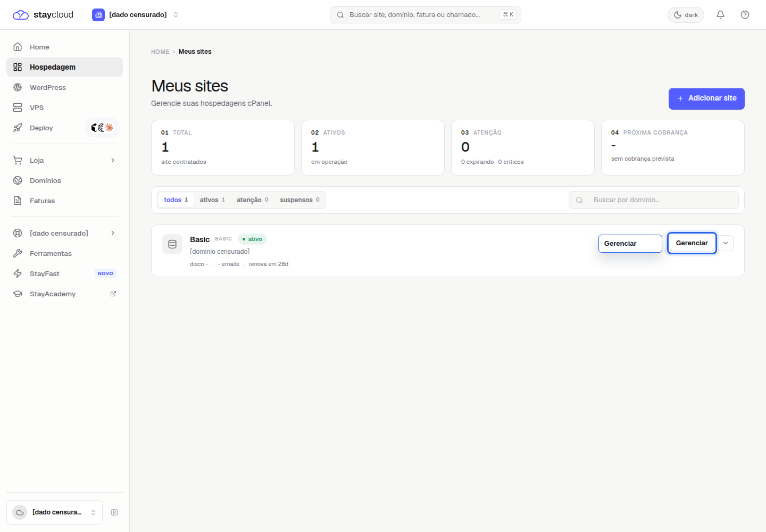The height and width of the screenshot is (532, 766).
Task: Collapse the sidebar panel
Action: pyautogui.click(x=114, y=512)
